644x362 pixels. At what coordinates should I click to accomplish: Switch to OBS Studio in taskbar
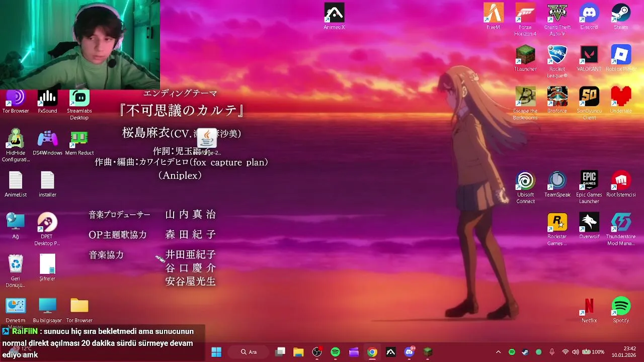(x=317, y=352)
